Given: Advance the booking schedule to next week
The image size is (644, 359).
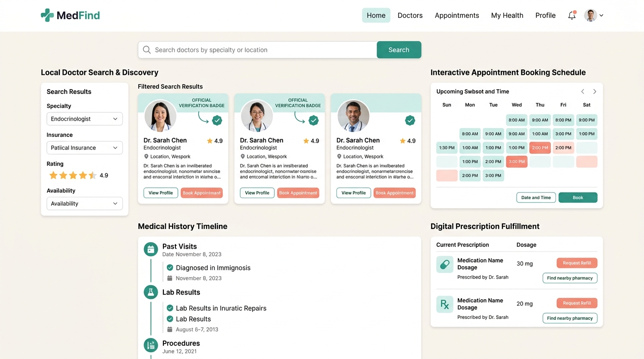Looking at the screenshot, I should coord(595,92).
